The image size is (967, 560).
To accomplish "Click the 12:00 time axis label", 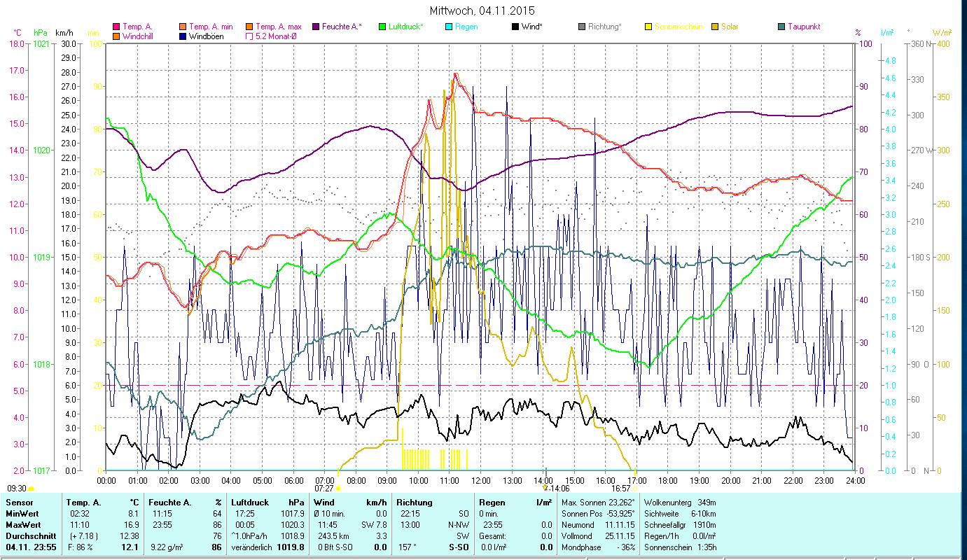I will [x=481, y=481].
